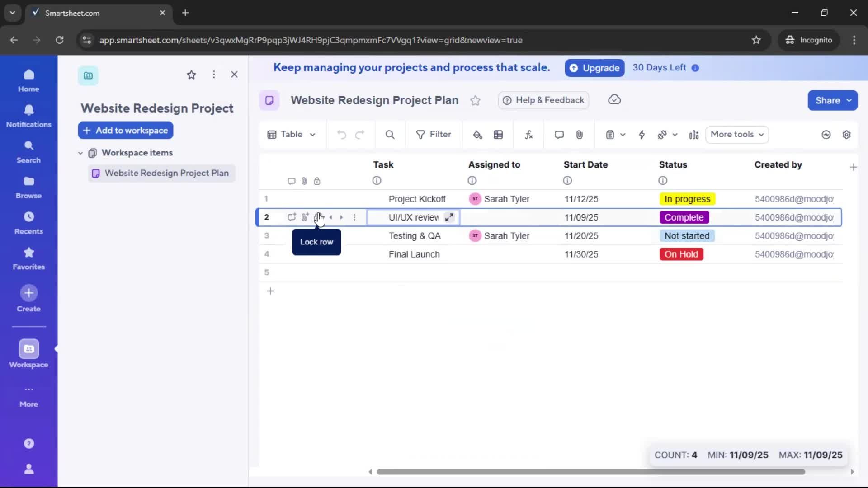868x488 pixels.
Task: Open Notifications in the left sidebar
Action: point(28,116)
